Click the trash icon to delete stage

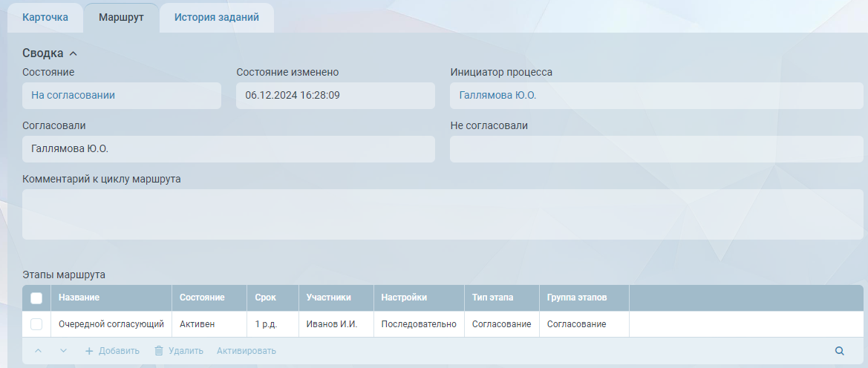[x=159, y=351]
